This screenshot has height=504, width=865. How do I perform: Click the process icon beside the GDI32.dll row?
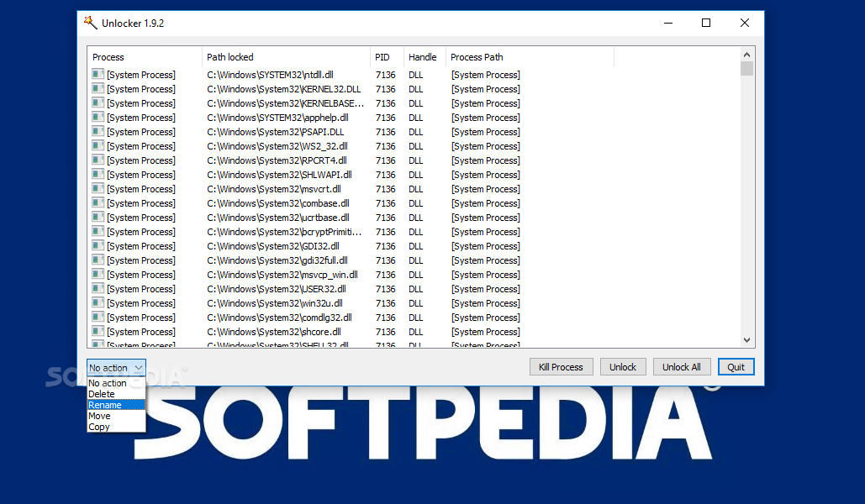[98, 246]
